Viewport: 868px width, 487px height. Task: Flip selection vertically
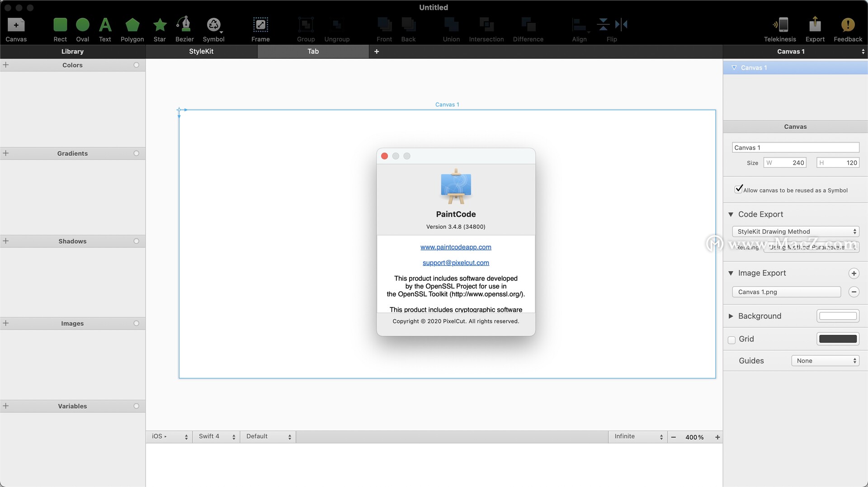[603, 24]
